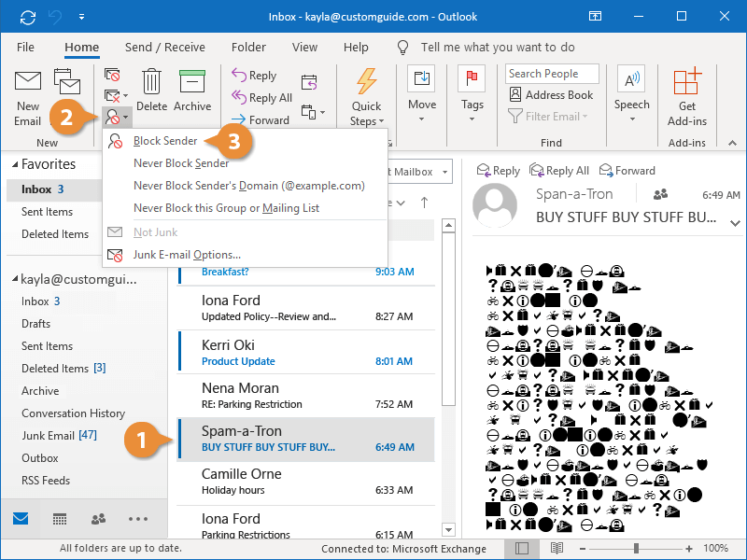Collapse the Favorites section
The height and width of the screenshot is (560, 747).
tap(15, 164)
